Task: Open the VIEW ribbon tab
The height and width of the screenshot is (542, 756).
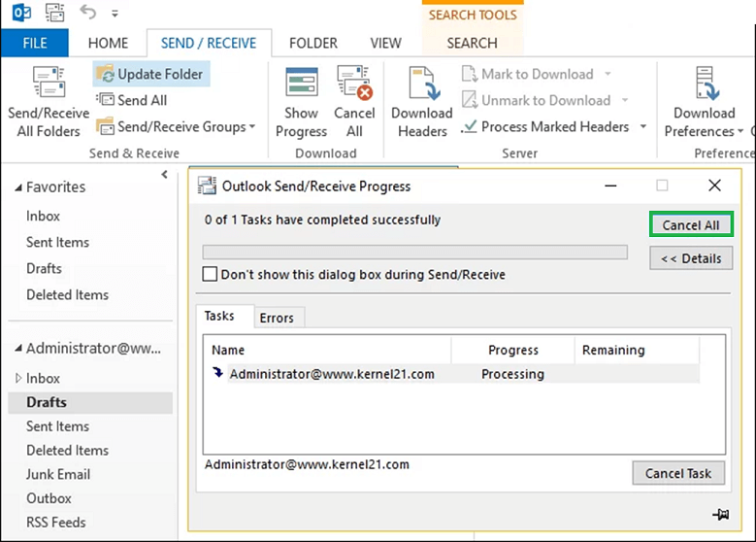Action: [x=385, y=43]
